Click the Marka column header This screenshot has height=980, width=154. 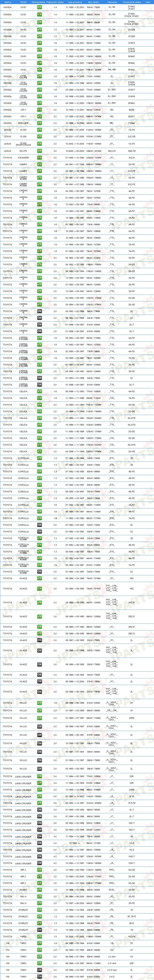[x=7, y=2]
